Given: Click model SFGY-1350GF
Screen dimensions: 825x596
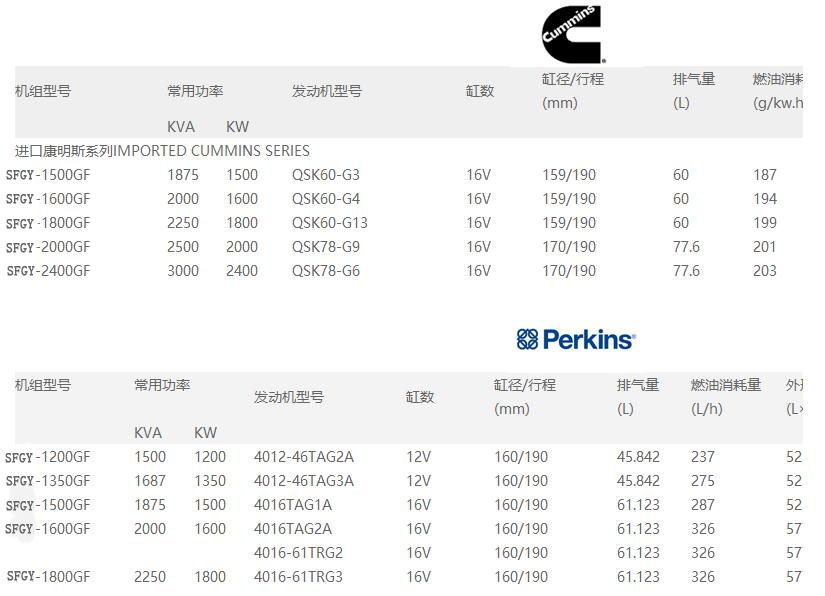Looking at the screenshot, I should click(x=48, y=481).
